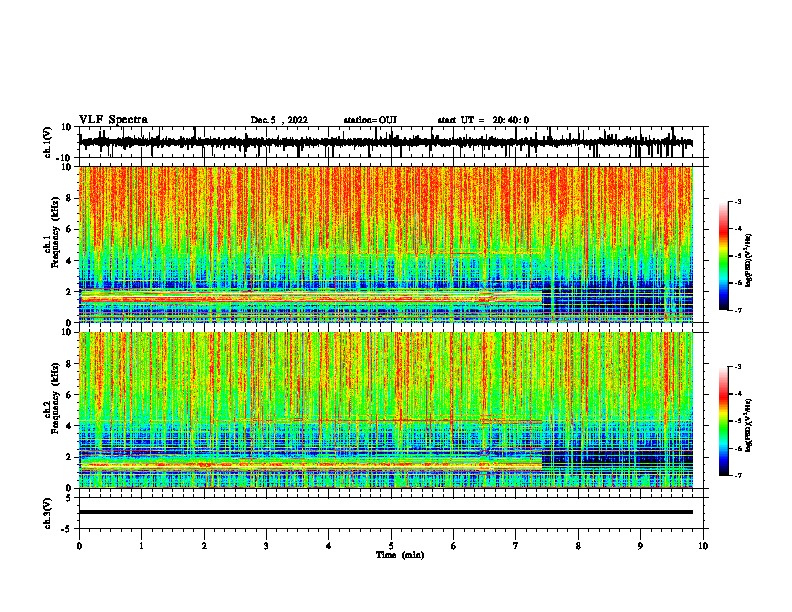Click the "-5" tick on ch.3(V) axis

[x=67, y=529]
